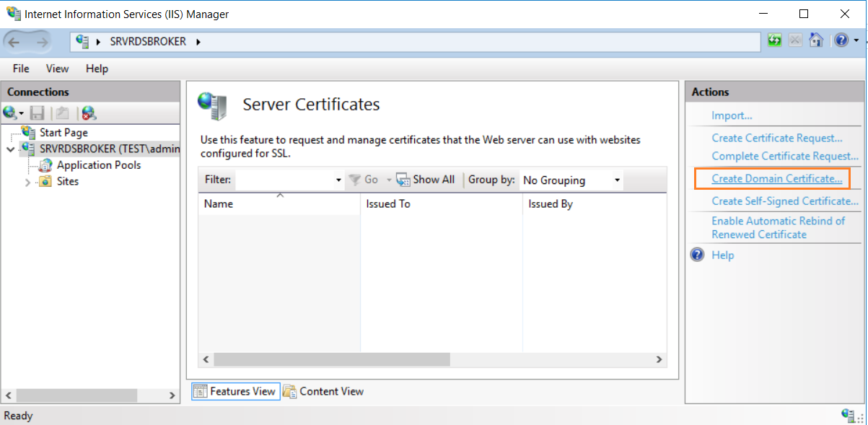
Task: Click the green Refresh page icon
Action: 775,40
